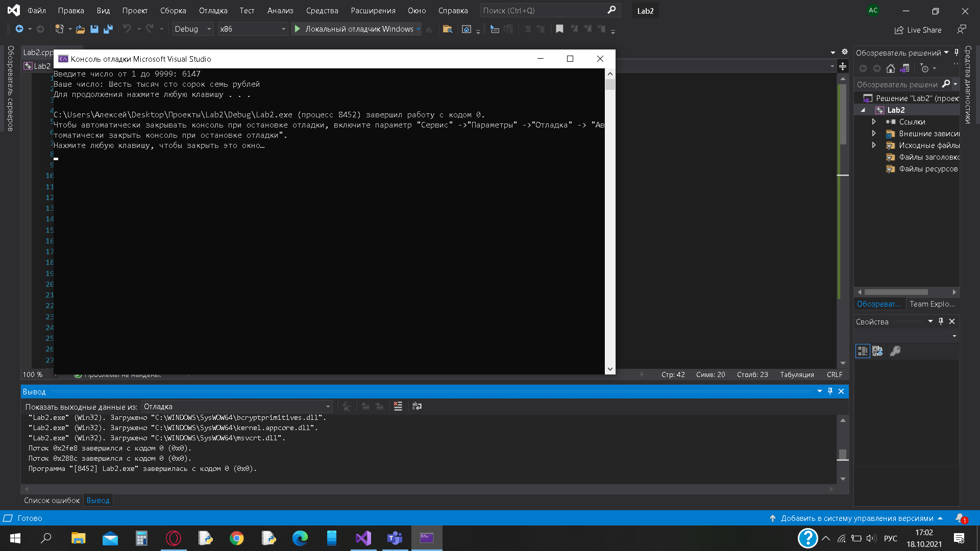Image resolution: width=980 pixels, height=551 pixels.
Task: Start debugging with the green run arrow
Action: (x=298, y=29)
